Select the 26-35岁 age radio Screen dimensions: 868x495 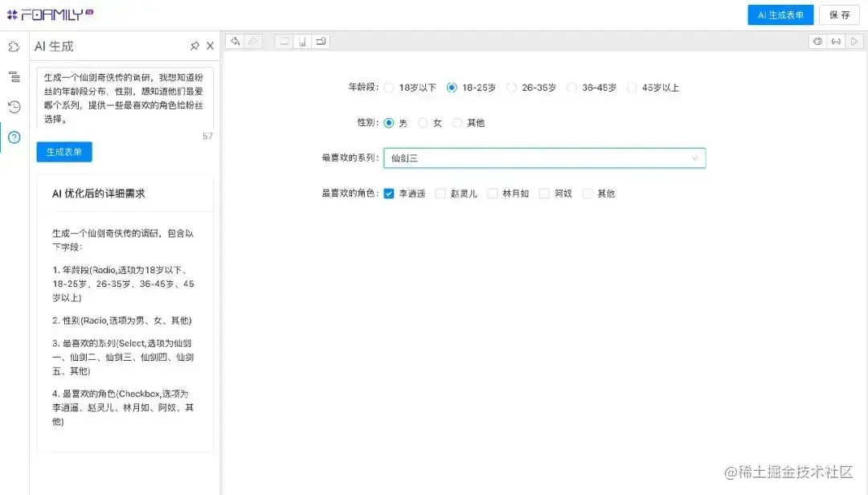point(512,88)
